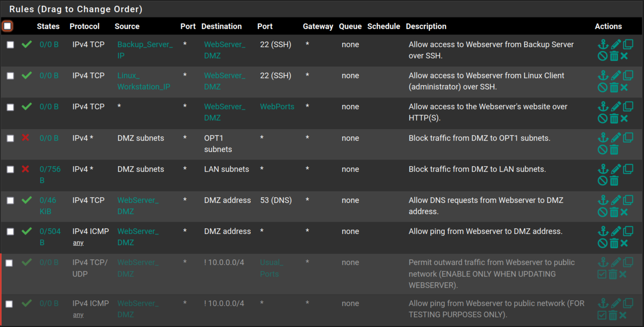Disable the Linux Client SSH rule
This screenshot has width=644, height=327.
(602, 87)
